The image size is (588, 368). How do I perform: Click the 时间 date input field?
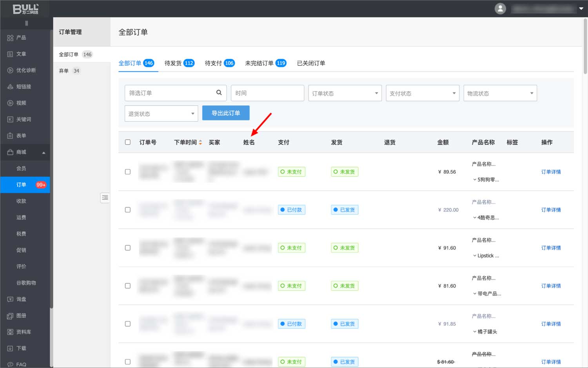click(x=267, y=93)
